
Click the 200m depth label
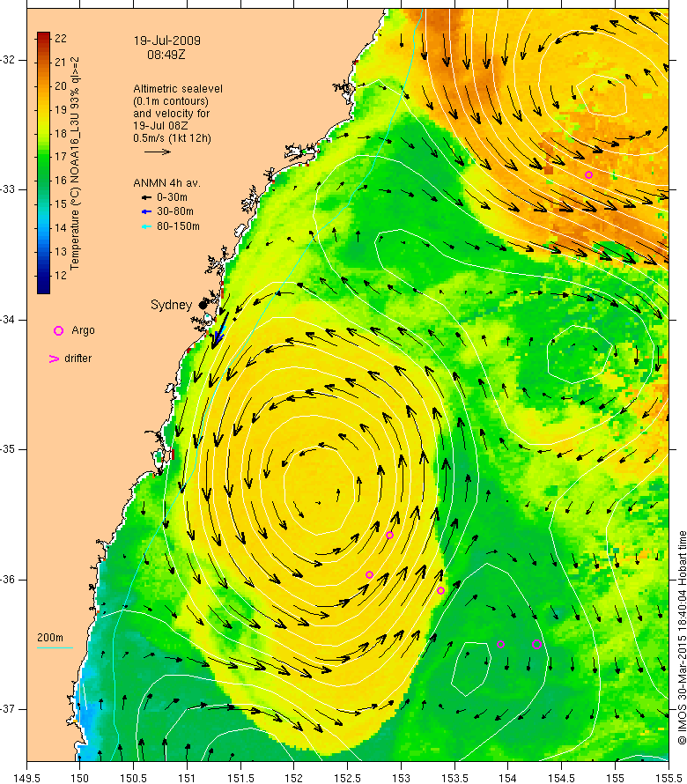tap(50, 638)
